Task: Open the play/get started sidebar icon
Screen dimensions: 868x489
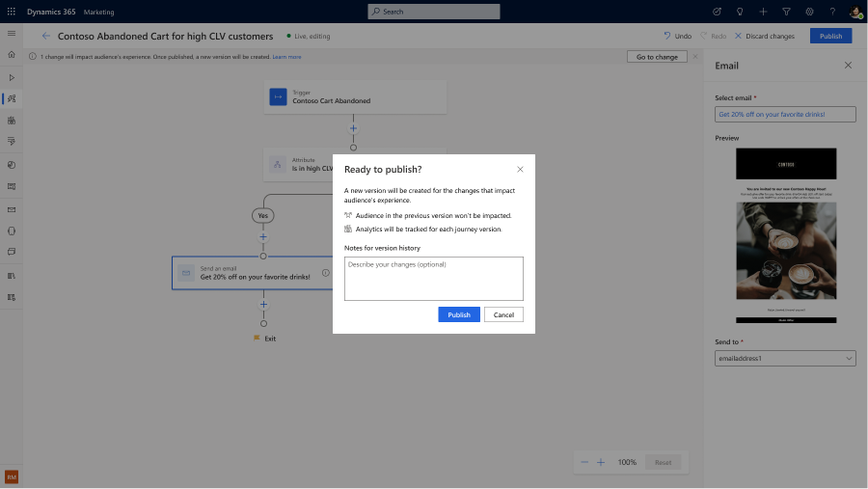Action: click(12, 77)
